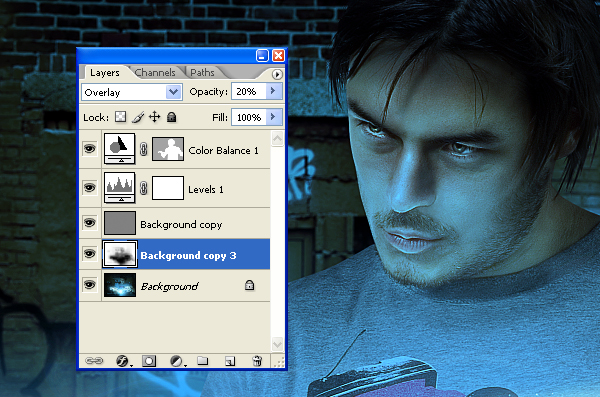Minimize the Layers palette window
The width and height of the screenshot is (600, 397).
click(x=262, y=56)
